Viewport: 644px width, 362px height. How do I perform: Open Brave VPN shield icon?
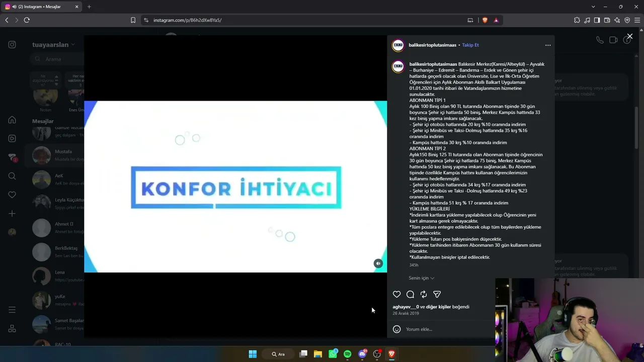[x=627, y=20]
